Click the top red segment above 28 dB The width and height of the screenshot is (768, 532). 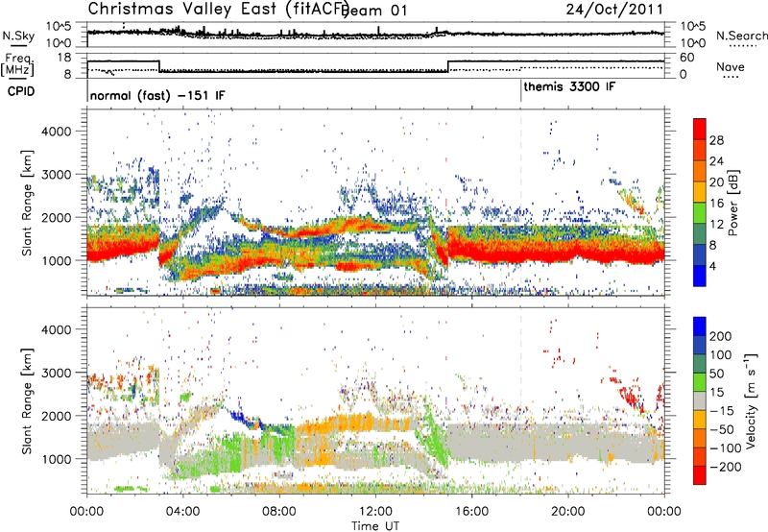pos(700,129)
